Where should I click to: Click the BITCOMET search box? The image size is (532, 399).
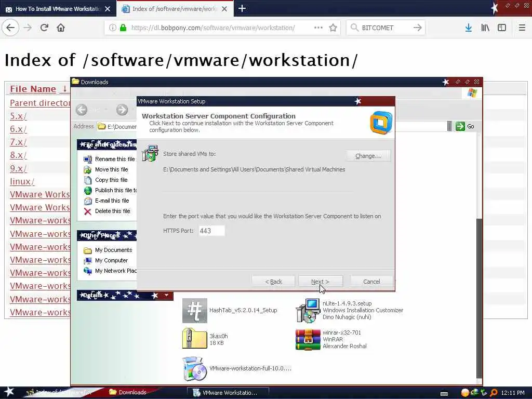point(385,28)
